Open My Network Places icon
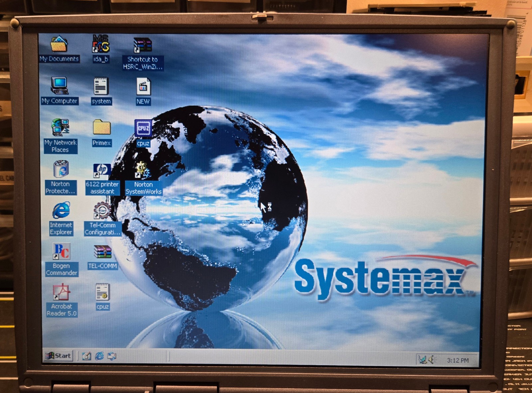The image size is (532, 393). point(61,127)
